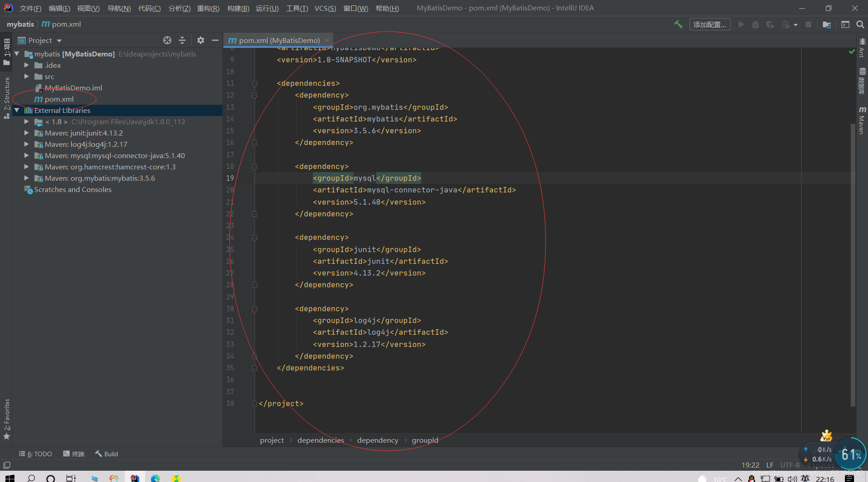Click the Search Everywhere magnifier
Viewport: 868px width, 482px height.
[x=860, y=24]
